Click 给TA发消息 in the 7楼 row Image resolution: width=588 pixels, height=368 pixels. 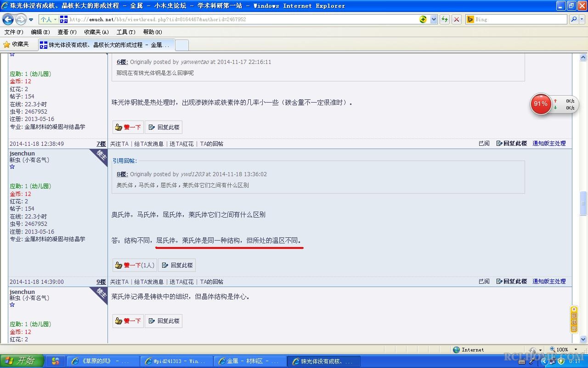[x=149, y=144]
